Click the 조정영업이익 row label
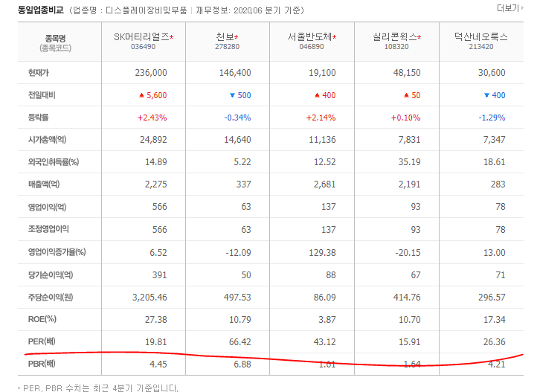 click(x=48, y=229)
